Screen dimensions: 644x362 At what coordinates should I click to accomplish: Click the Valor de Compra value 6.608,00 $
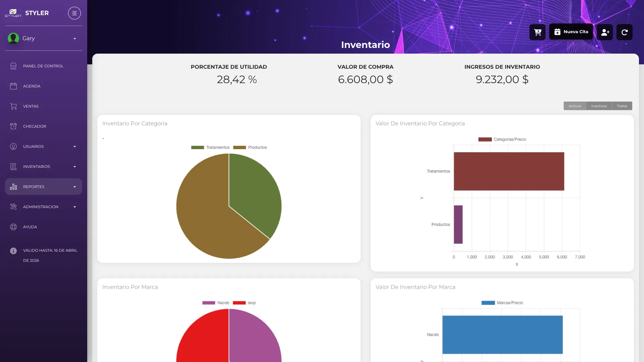click(365, 79)
